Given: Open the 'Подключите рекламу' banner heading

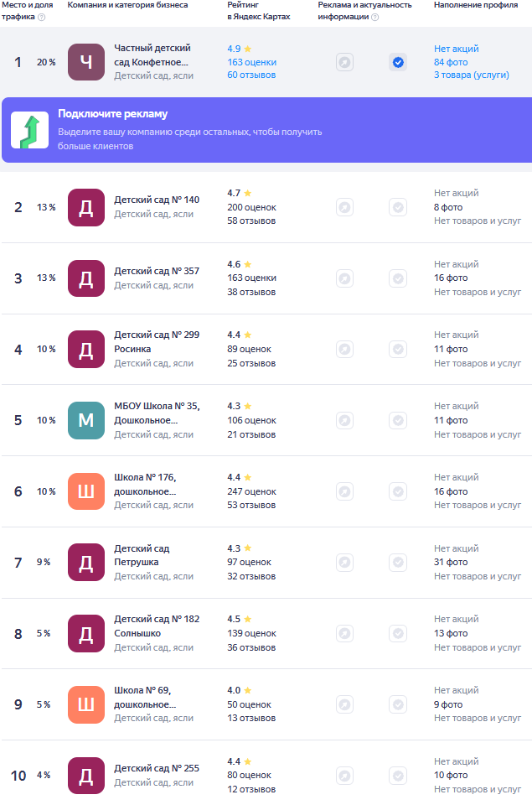Looking at the screenshot, I should [x=112, y=114].
